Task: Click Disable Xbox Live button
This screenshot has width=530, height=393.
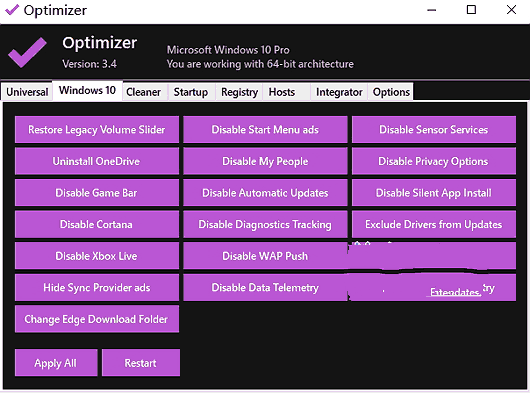Action: pos(97,256)
